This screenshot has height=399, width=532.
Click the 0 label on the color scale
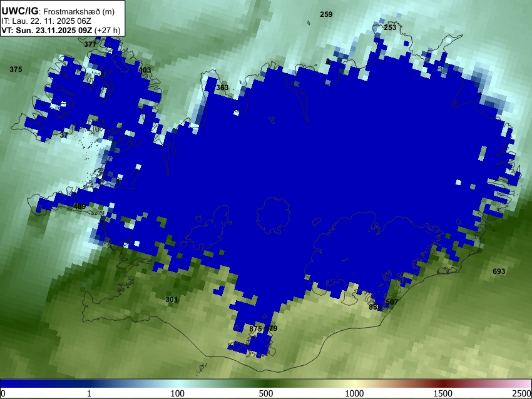[x=3, y=393]
